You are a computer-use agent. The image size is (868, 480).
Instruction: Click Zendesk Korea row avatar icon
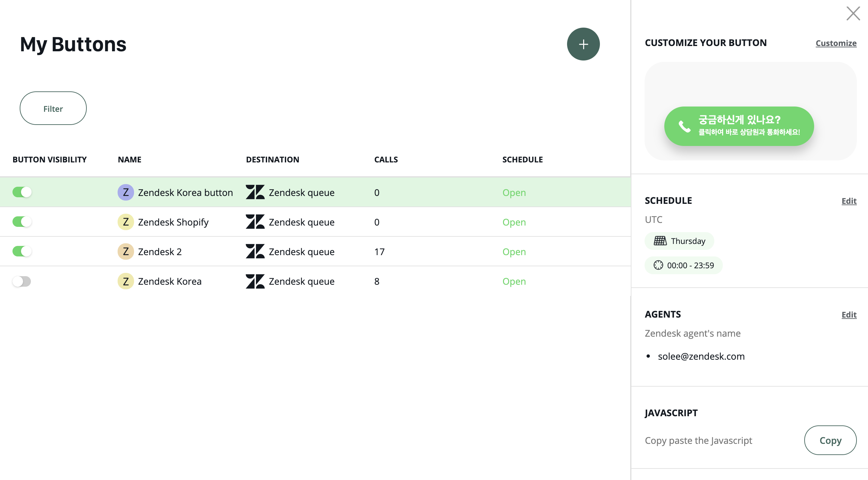pyautogui.click(x=126, y=281)
